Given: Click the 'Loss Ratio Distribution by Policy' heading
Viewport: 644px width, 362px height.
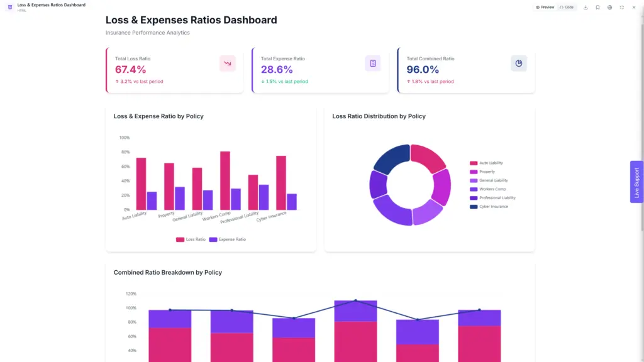Looking at the screenshot, I should [379, 116].
